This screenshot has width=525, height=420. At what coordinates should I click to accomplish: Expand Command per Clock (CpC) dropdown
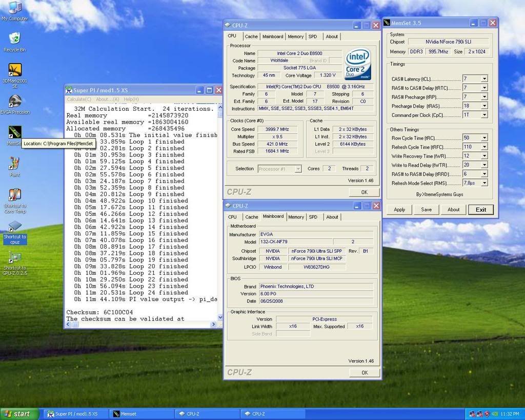(484, 115)
